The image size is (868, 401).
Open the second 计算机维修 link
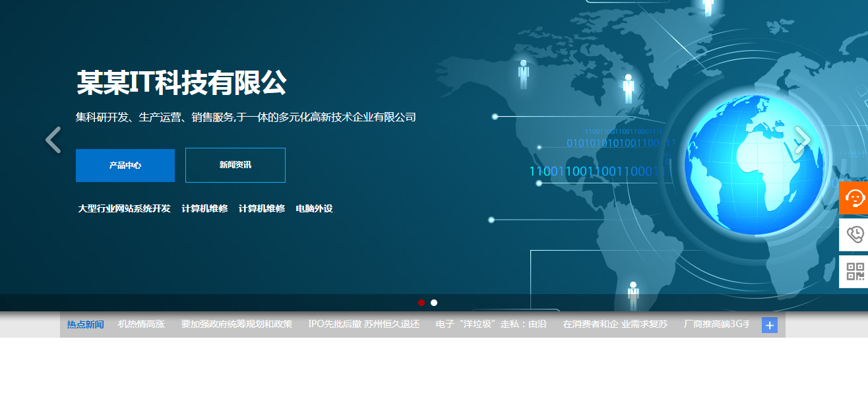[262, 208]
